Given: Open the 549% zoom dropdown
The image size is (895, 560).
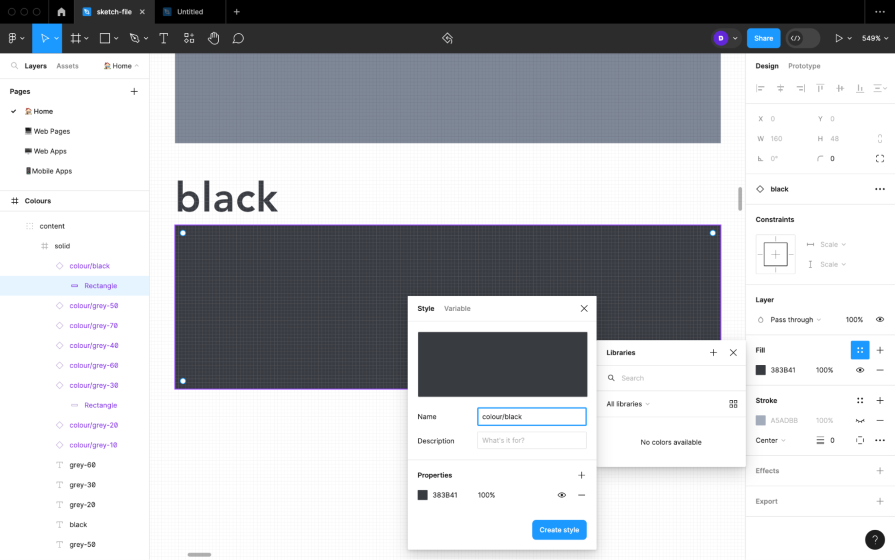Looking at the screenshot, I should [875, 38].
